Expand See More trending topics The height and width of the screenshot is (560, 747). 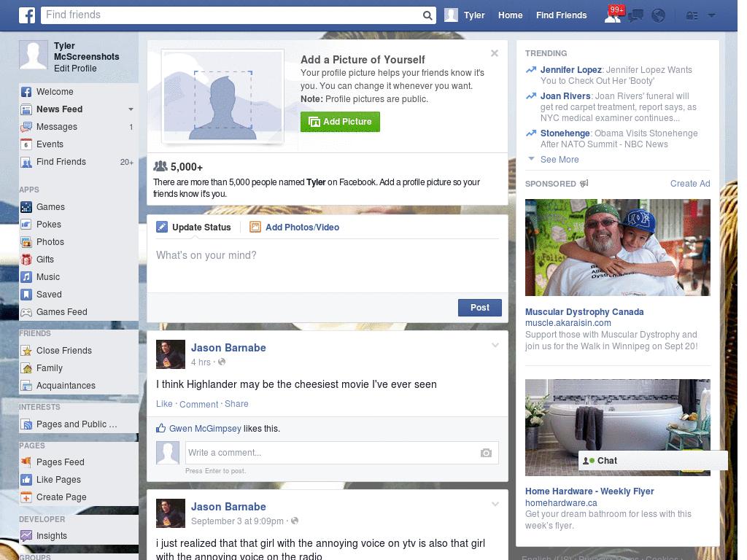(560, 160)
